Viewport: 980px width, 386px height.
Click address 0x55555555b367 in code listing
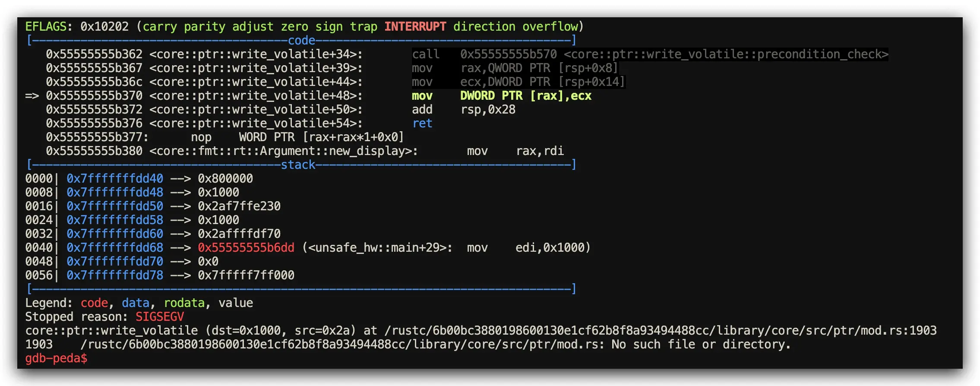click(94, 68)
